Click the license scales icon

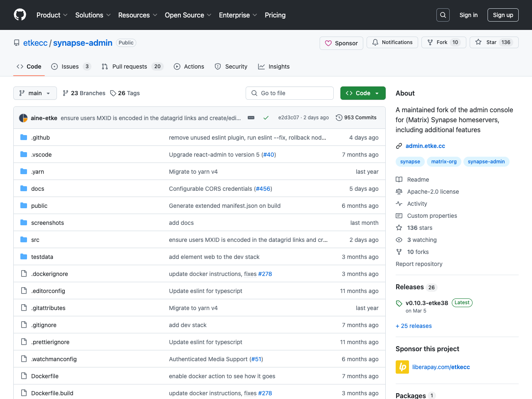[x=399, y=192]
